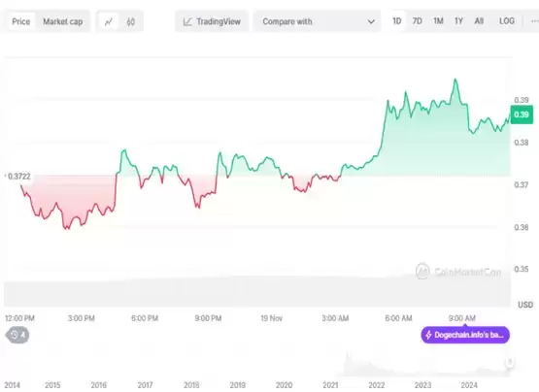
Task: Open the three-dots more options menu
Action: click(x=534, y=21)
